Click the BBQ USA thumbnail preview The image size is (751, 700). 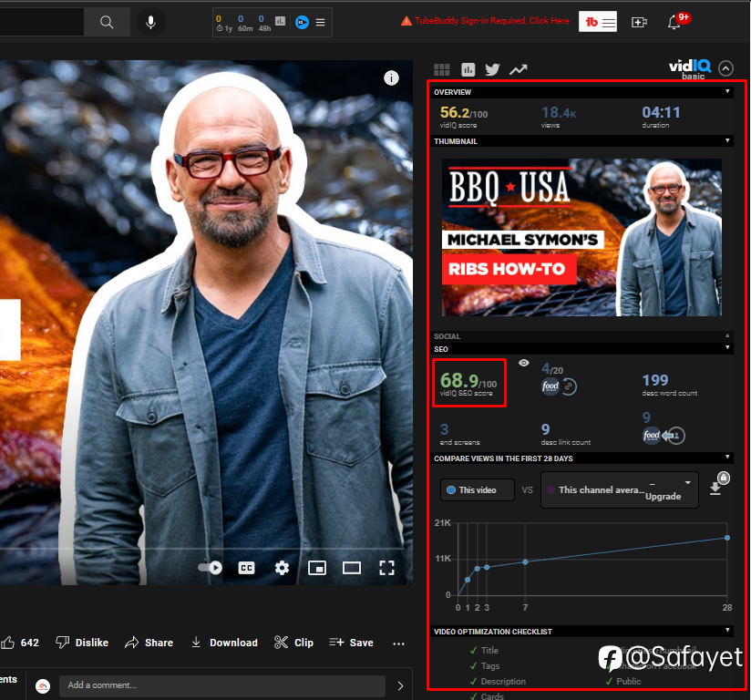coord(581,237)
